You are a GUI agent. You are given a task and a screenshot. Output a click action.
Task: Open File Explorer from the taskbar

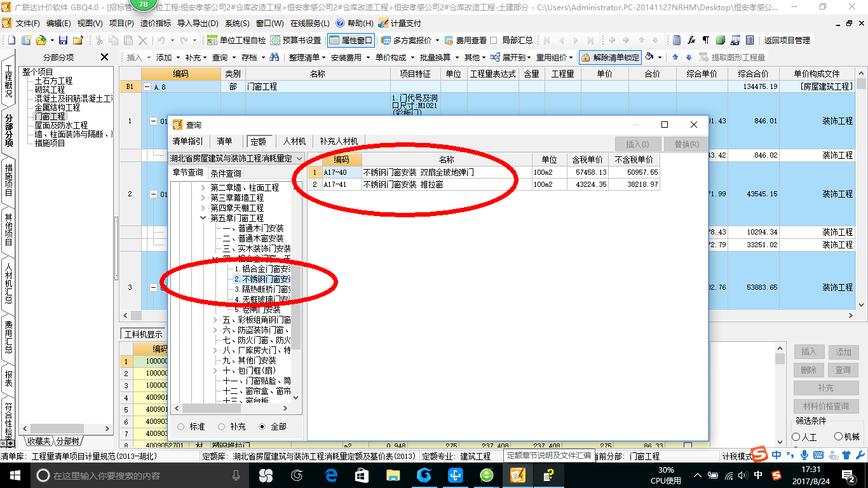pos(393,475)
